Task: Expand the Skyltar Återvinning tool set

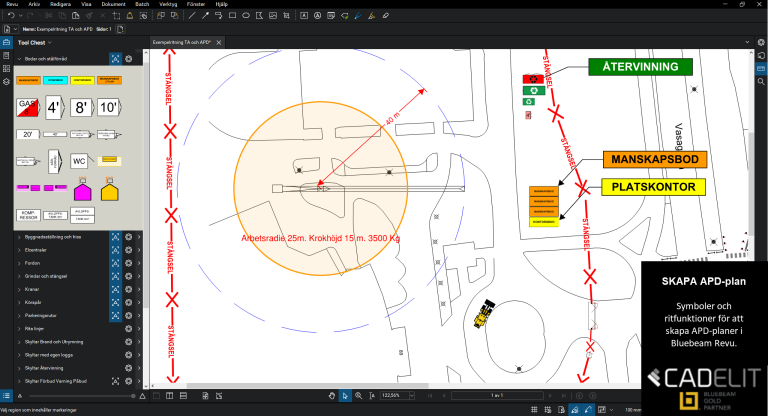Action: (x=19, y=368)
